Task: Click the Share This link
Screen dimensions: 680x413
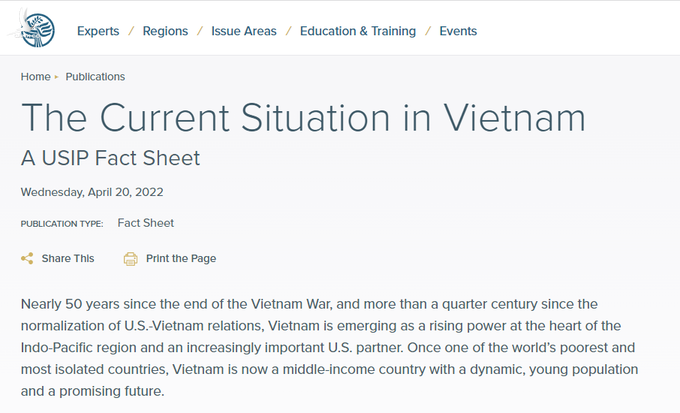Action: click(68, 259)
